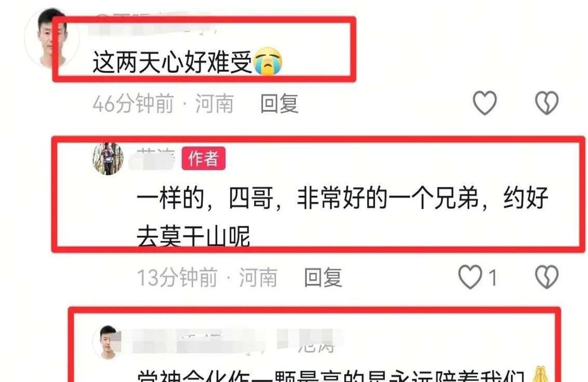This screenshot has height=382, width=588.
Task: Tap broken-heart icon on author's reply
Action: [546, 277]
